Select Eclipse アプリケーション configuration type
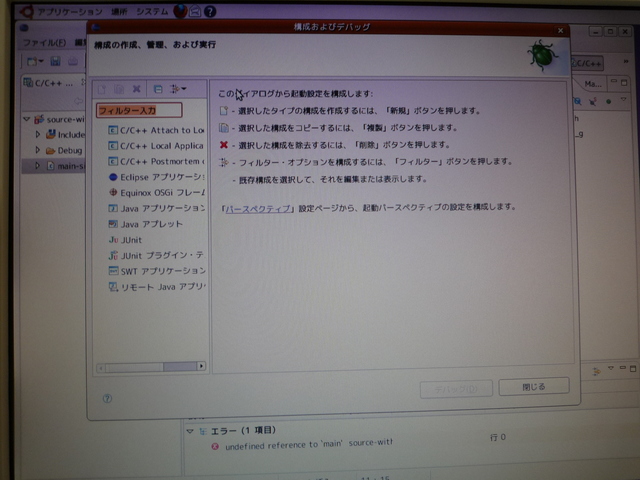 pyautogui.click(x=157, y=177)
